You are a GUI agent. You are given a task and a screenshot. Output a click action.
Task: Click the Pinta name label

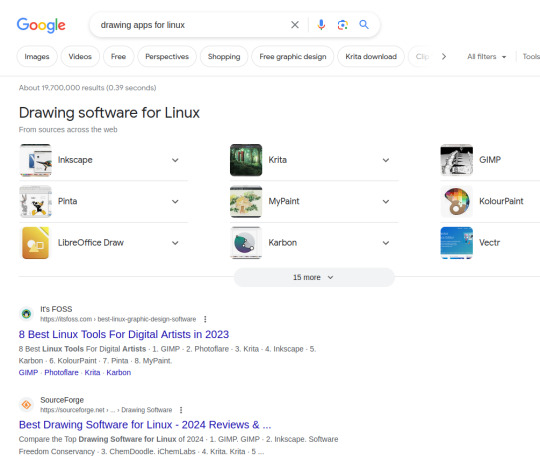pos(68,201)
